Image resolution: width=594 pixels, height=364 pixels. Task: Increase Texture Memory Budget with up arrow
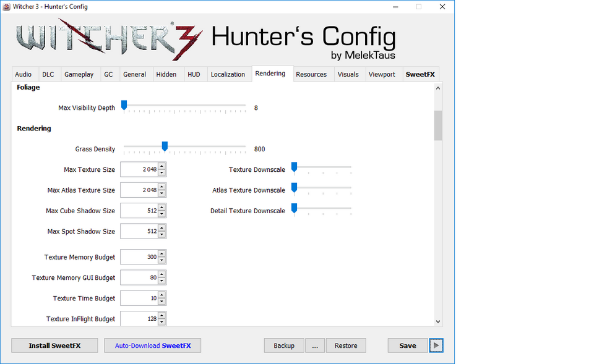pyautogui.click(x=161, y=253)
